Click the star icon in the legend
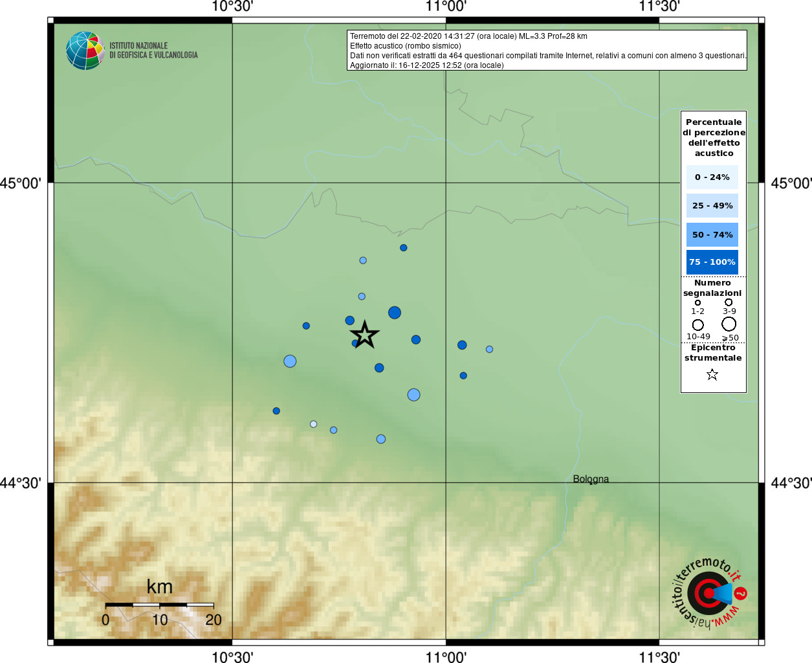Image resolution: width=812 pixels, height=663 pixels. pyautogui.click(x=712, y=374)
